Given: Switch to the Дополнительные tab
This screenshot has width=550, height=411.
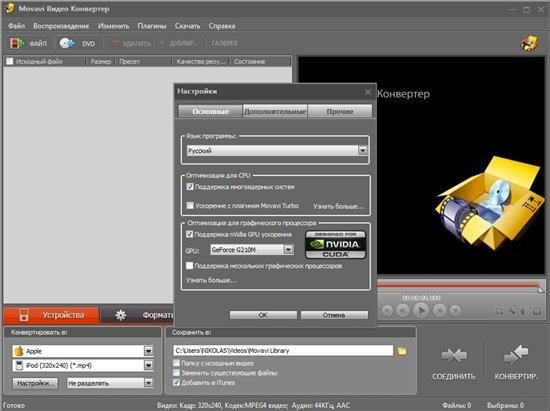Looking at the screenshot, I should [x=275, y=111].
